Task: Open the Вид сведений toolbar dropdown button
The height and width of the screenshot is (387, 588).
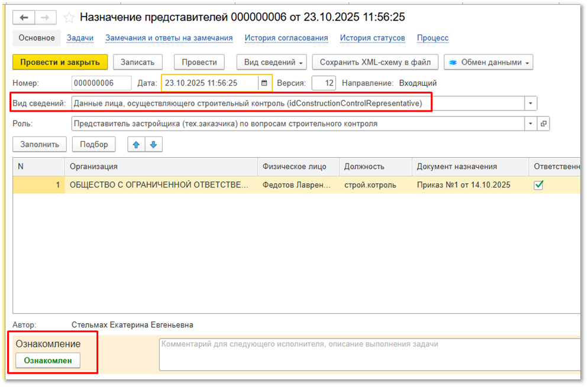Action: click(273, 62)
